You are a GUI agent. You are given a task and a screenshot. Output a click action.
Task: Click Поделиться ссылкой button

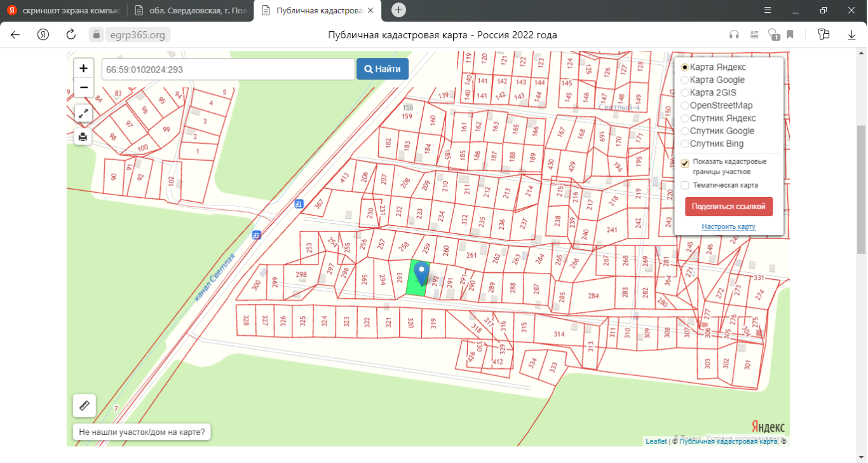coord(729,206)
